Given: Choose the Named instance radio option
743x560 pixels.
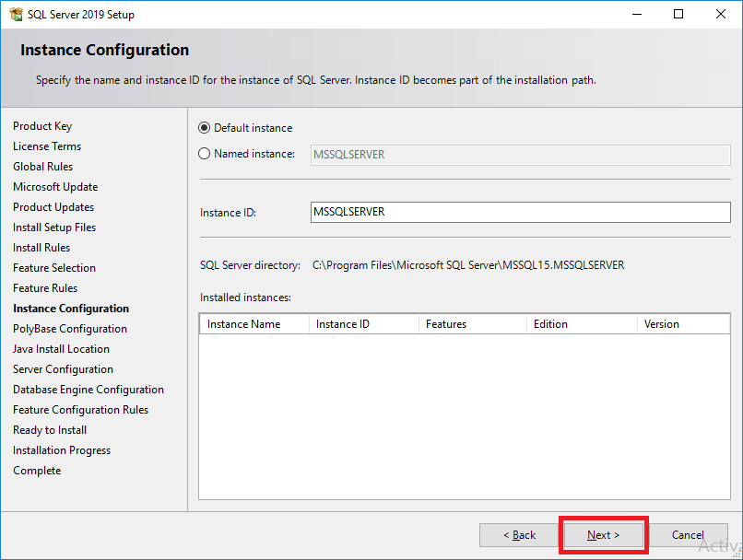Looking at the screenshot, I should pyautogui.click(x=205, y=154).
